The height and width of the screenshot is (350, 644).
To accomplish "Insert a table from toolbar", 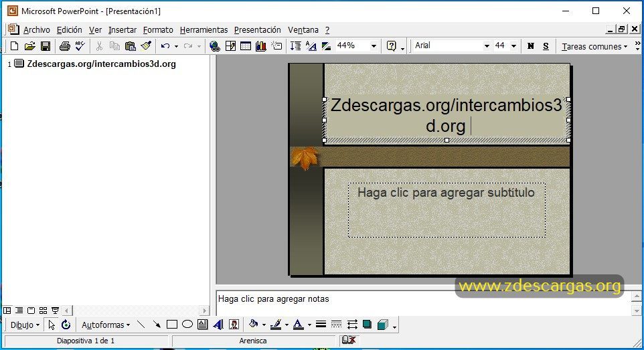I will click(246, 46).
